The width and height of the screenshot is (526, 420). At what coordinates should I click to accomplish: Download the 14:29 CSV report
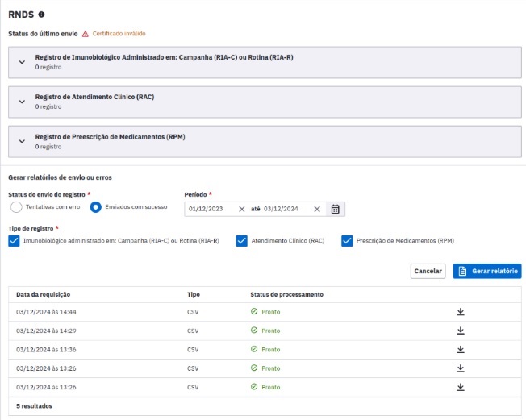[x=461, y=331]
